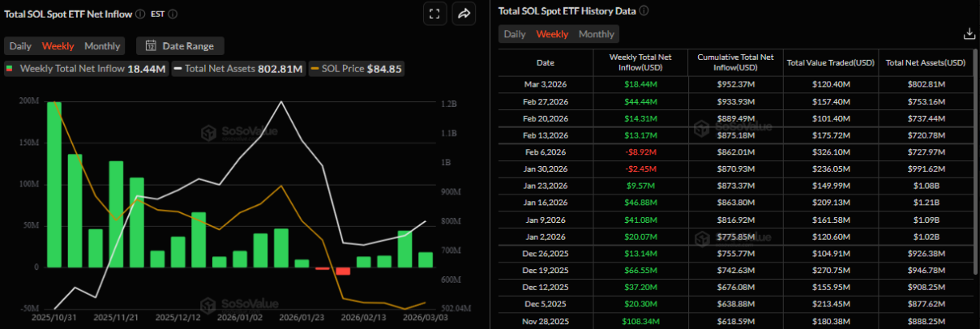
Task: Toggle Total Net Assets line visibility
Action: (x=239, y=69)
